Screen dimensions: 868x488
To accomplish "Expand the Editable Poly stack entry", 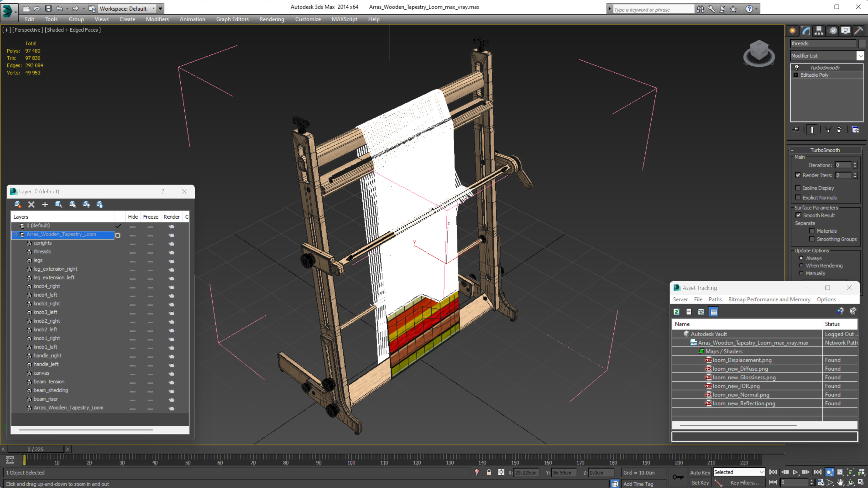I will pyautogui.click(x=796, y=75).
